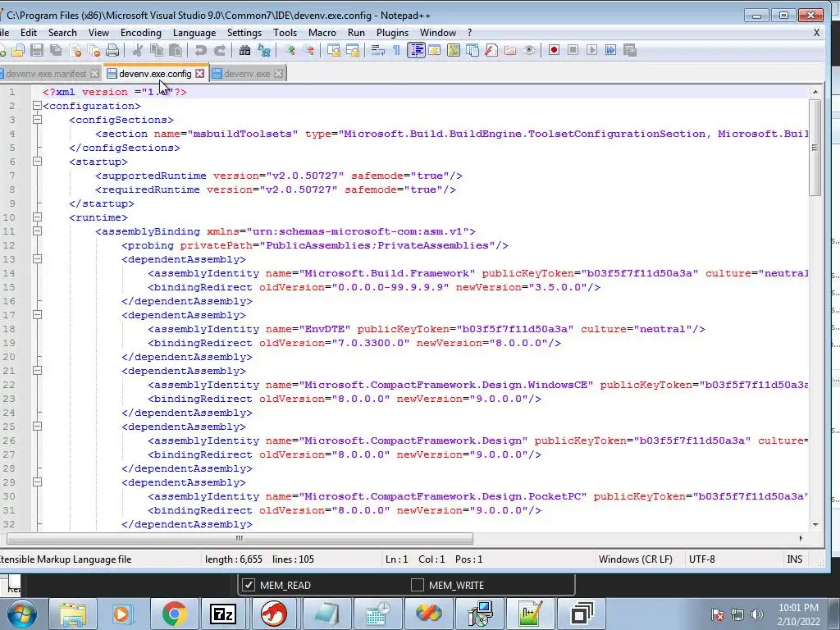Click the horizontal scrollbar thumb
The height and width of the screenshot is (630, 840).
click(x=240, y=538)
